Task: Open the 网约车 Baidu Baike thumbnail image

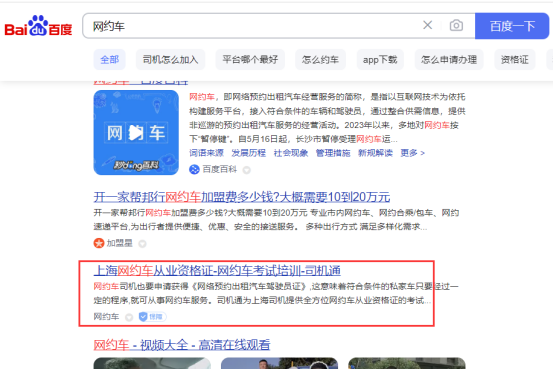Action: pos(136,133)
